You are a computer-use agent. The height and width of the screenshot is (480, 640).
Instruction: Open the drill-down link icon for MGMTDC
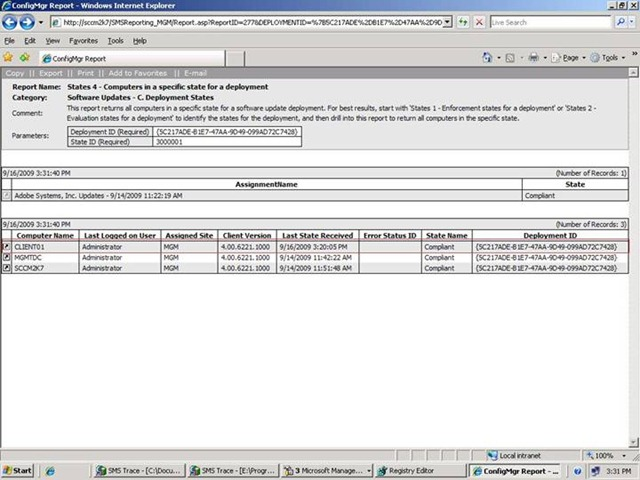click(6, 257)
